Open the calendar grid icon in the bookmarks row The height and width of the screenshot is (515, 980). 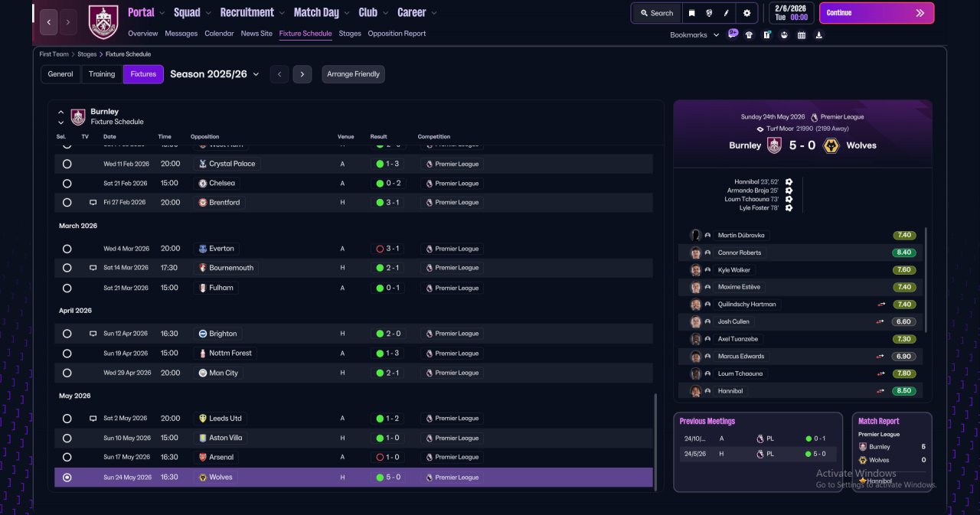coord(802,34)
